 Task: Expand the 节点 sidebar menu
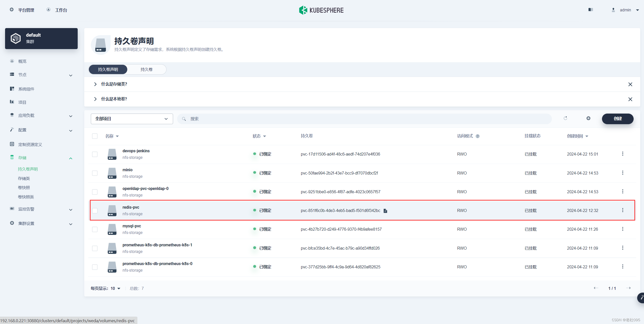click(71, 75)
